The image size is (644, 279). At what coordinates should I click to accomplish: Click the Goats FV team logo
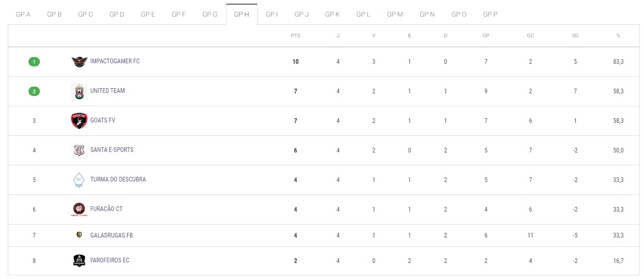(x=79, y=121)
